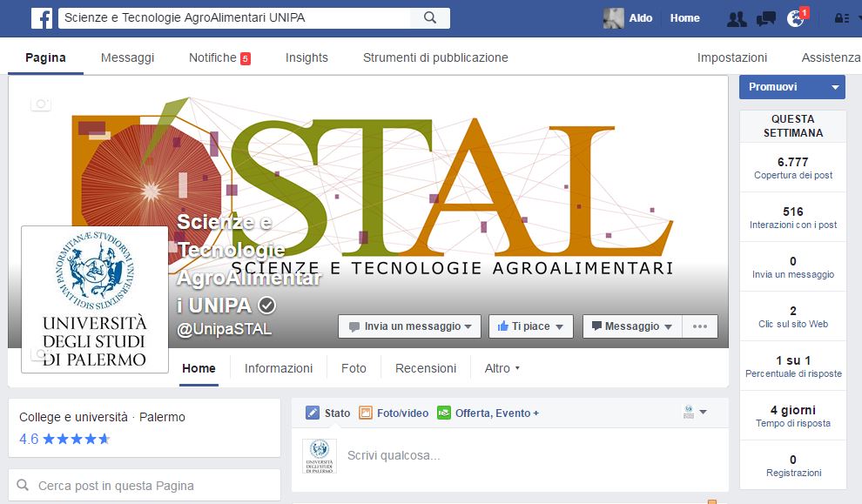Open the Invia un messaggio dropdown
Screen dimensions: 862x504
409,326
